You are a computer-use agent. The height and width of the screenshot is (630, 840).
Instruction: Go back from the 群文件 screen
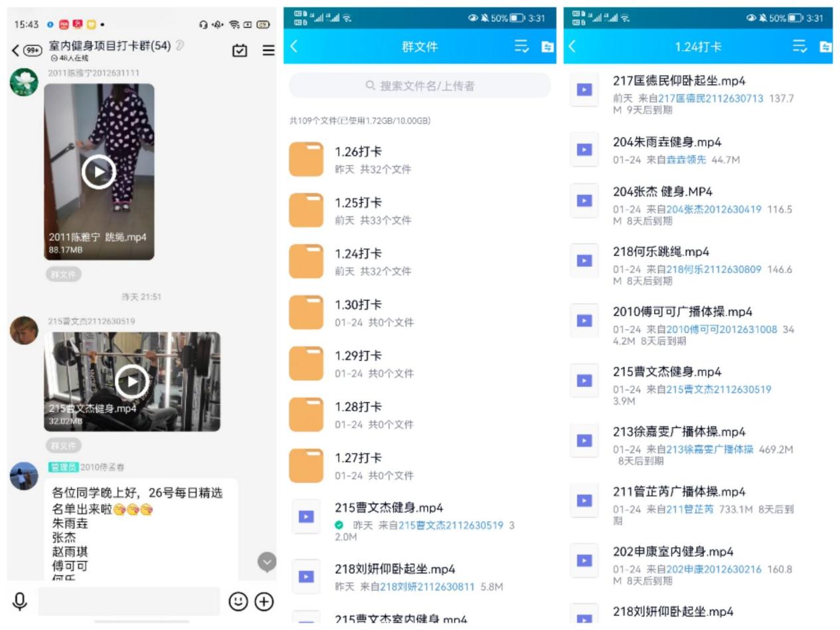coord(295,47)
